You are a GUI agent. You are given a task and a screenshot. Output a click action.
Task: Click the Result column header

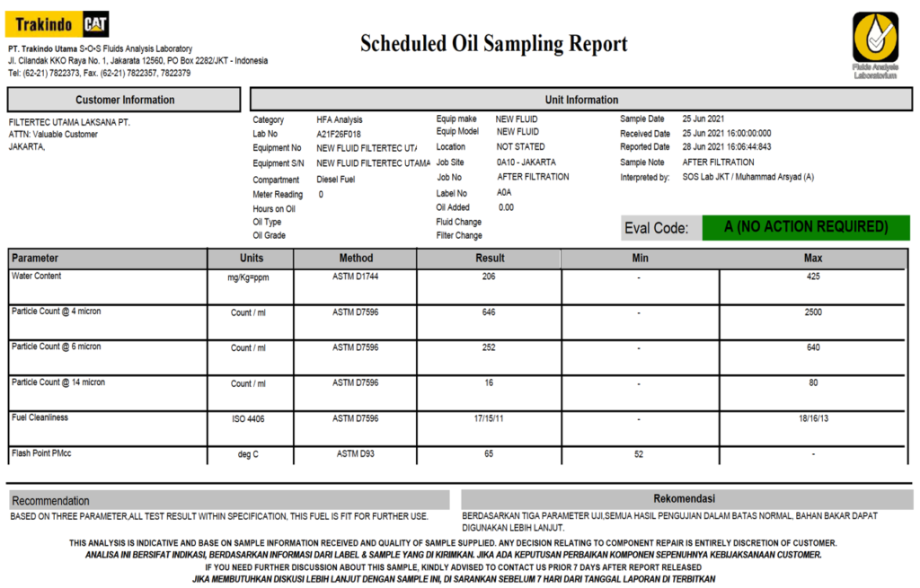(490, 258)
